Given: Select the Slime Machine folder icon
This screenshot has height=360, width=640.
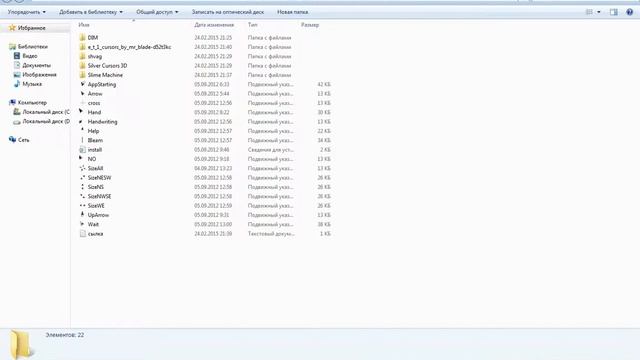Looking at the screenshot, I should [82, 75].
